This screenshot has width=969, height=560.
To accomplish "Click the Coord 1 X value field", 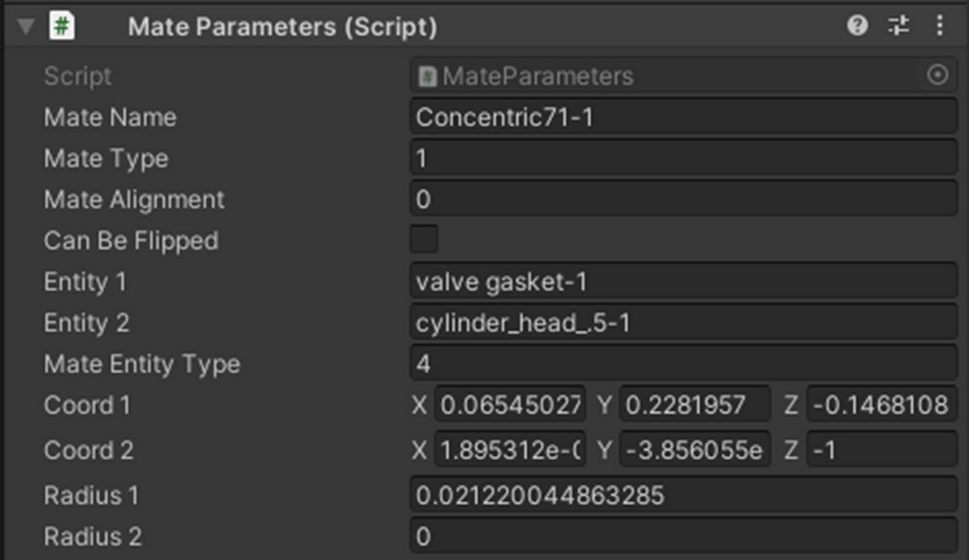I will tap(510, 405).
